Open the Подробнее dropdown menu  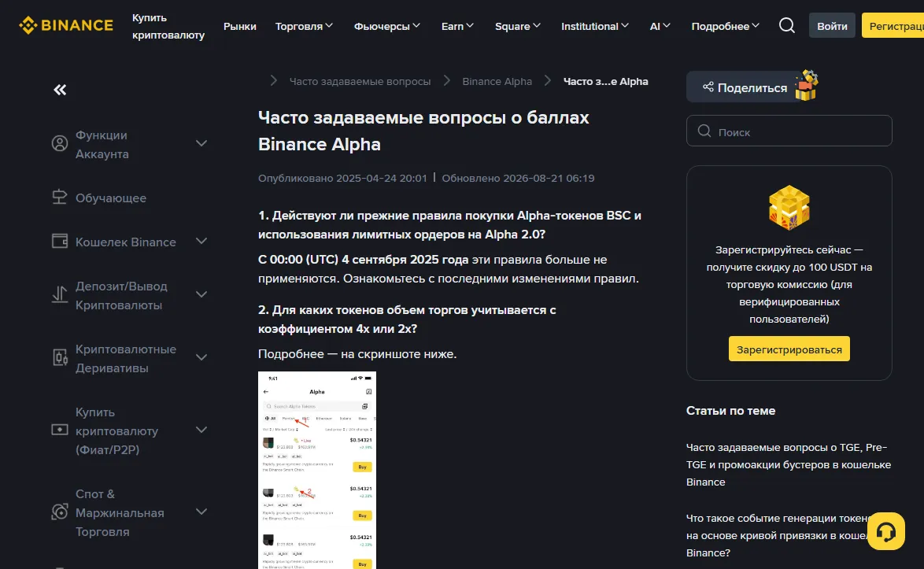[x=725, y=26]
